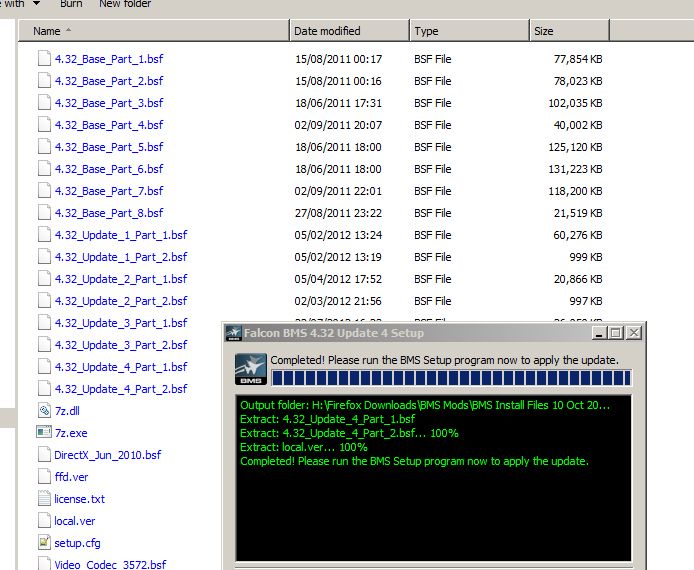694x570 pixels.
Task: Click the 7z.dll gear file icon
Action: click(44, 411)
